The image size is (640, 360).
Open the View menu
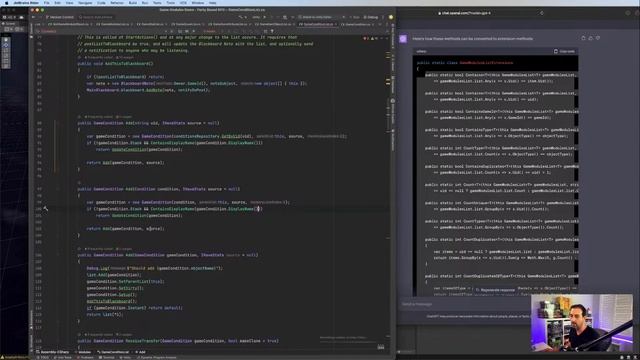tap(69, 3)
